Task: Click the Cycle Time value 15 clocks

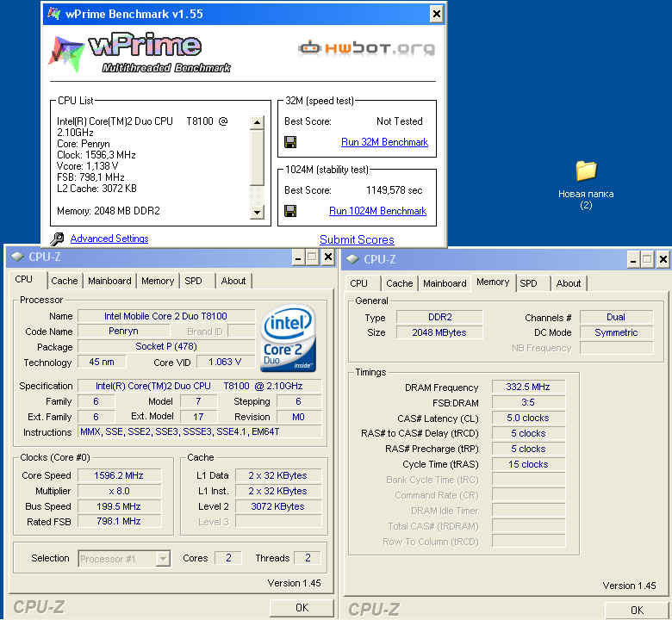Action: click(528, 464)
